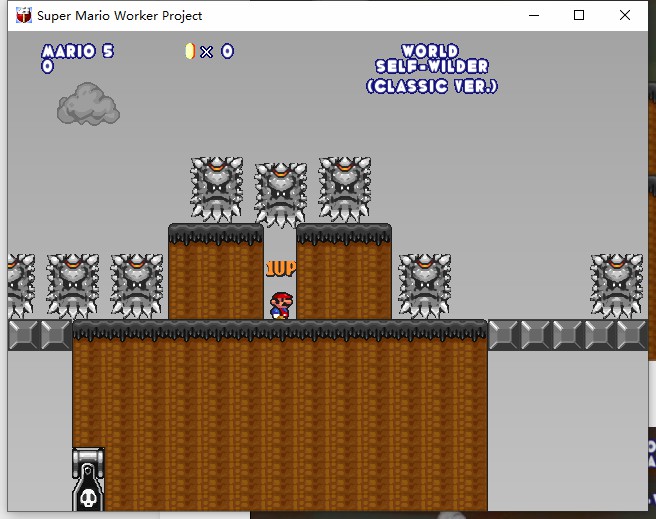
Task: Click the Thwomp hovering above the gap
Action: pyautogui.click(x=281, y=195)
